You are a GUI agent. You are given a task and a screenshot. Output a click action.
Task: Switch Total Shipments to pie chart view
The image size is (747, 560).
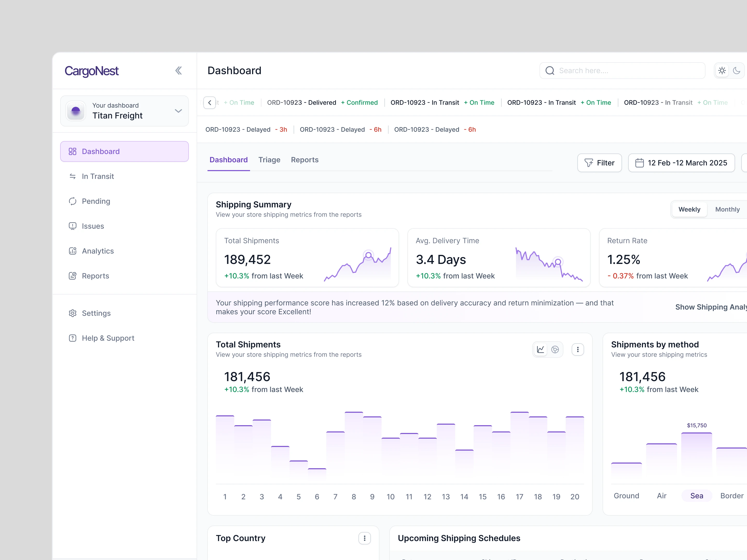pos(555,350)
